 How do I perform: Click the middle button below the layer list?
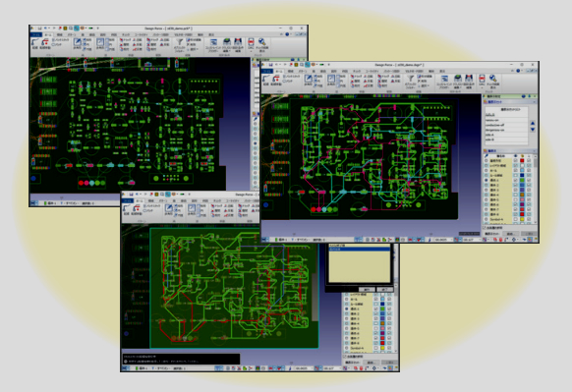click(x=510, y=234)
